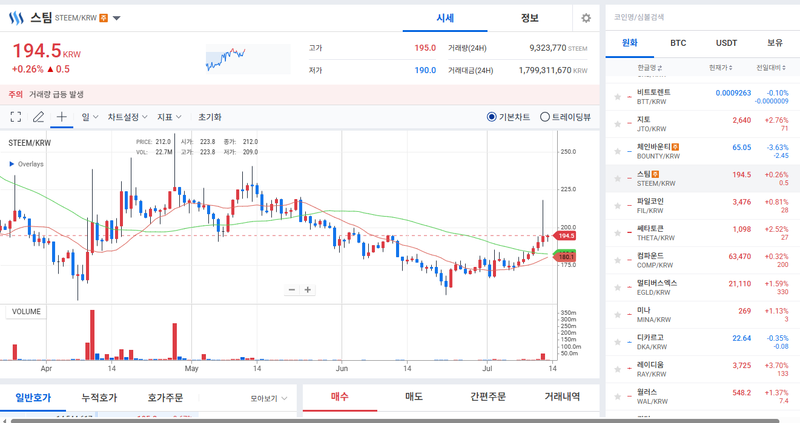
Task: Select the crosshair cursor tool
Action: pos(61,117)
